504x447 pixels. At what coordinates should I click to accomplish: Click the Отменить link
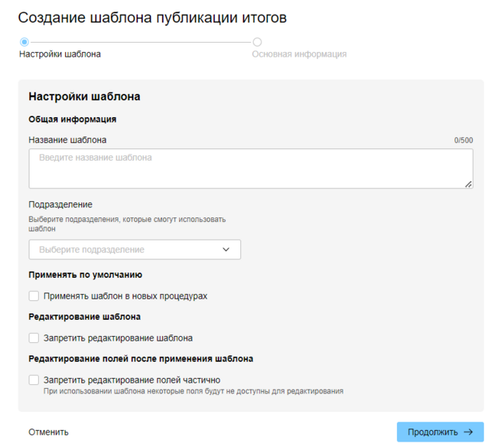[49, 432]
